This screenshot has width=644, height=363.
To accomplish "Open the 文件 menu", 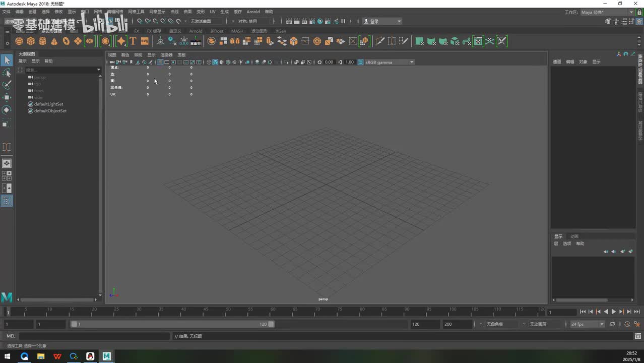I will [x=5, y=12].
